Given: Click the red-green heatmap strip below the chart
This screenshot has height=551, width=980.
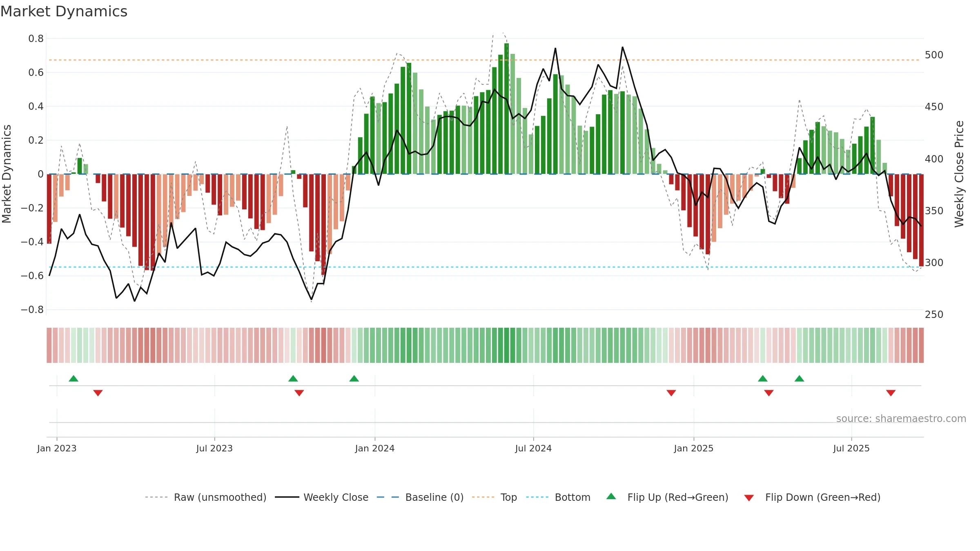Looking at the screenshot, I should coord(485,345).
